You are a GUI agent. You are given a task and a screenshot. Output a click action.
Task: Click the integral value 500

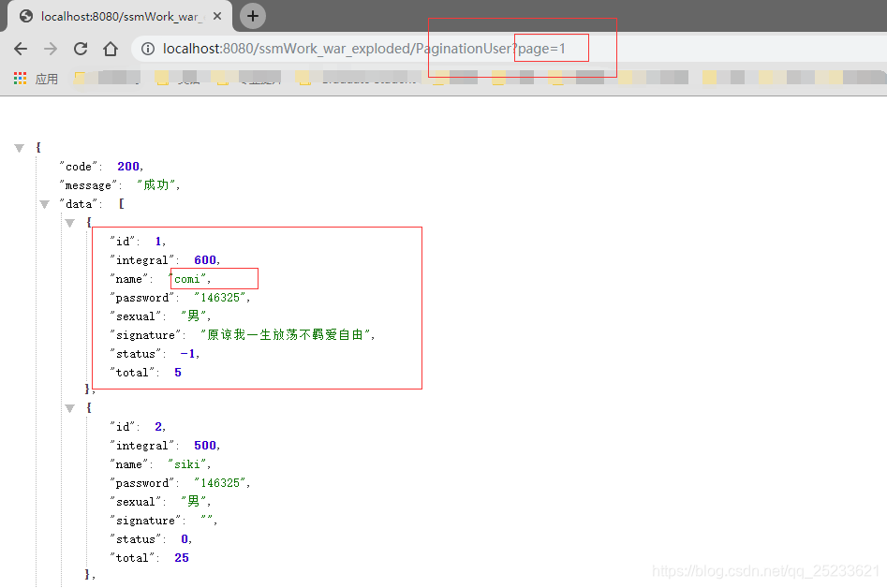click(x=205, y=446)
